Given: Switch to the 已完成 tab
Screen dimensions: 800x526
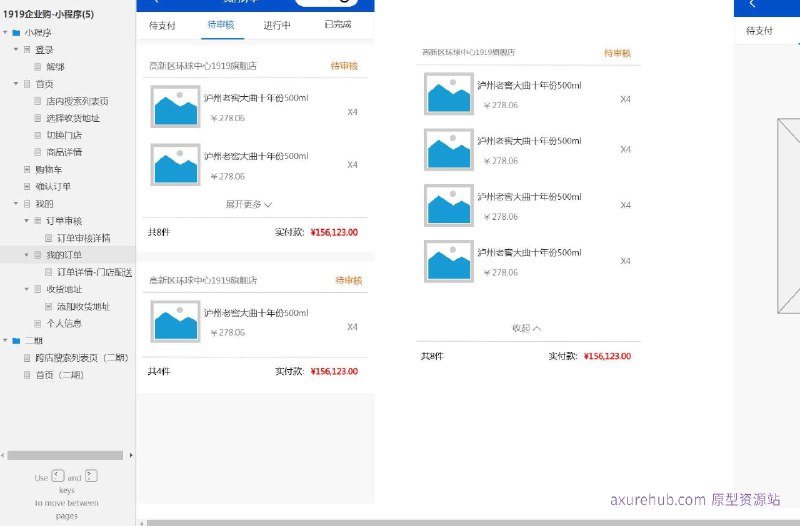Looking at the screenshot, I should (338, 24).
